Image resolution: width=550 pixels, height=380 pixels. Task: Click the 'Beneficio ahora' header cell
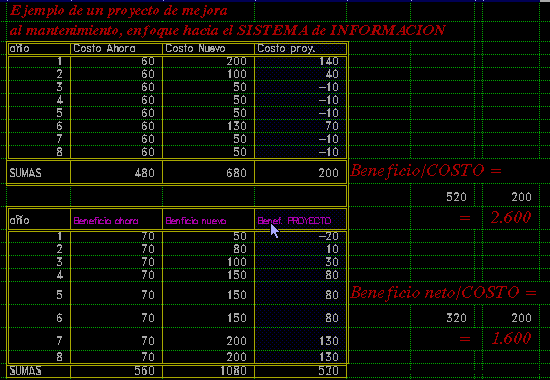pyautogui.click(x=116, y=220)
